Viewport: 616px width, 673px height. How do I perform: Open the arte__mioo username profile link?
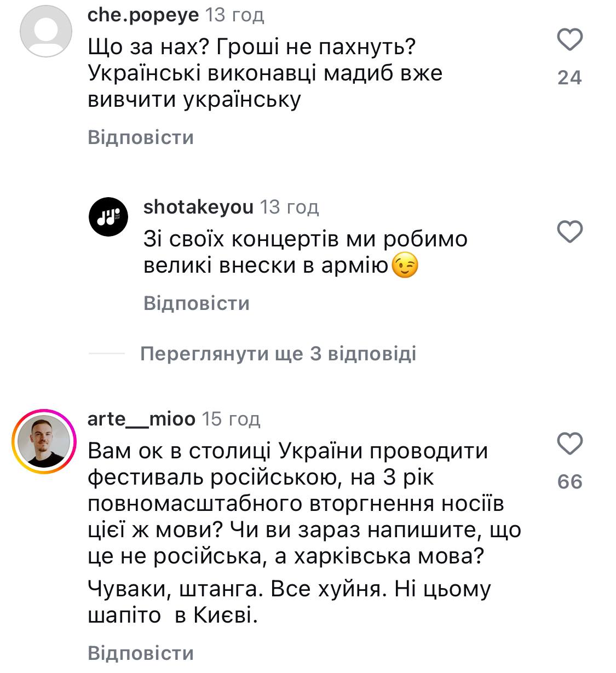(141, 419)
